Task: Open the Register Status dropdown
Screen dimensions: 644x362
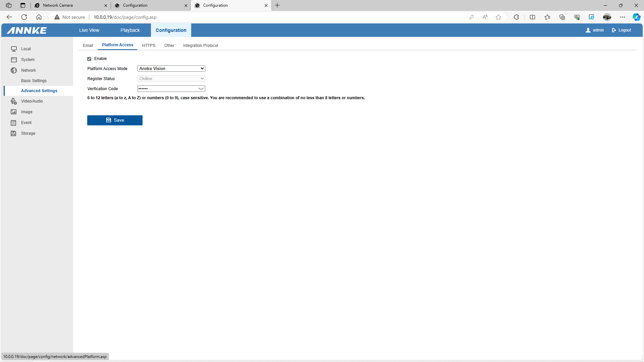Action: click(x=171, y=79)
